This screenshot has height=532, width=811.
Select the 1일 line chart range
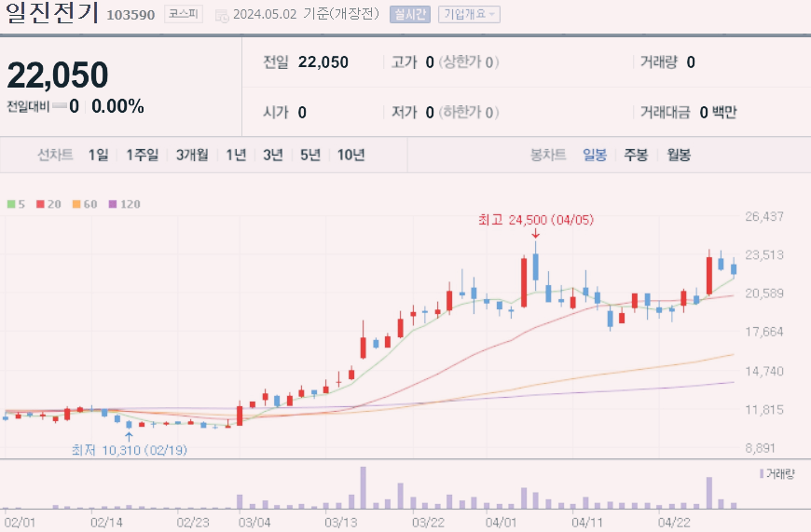[98, 155]
